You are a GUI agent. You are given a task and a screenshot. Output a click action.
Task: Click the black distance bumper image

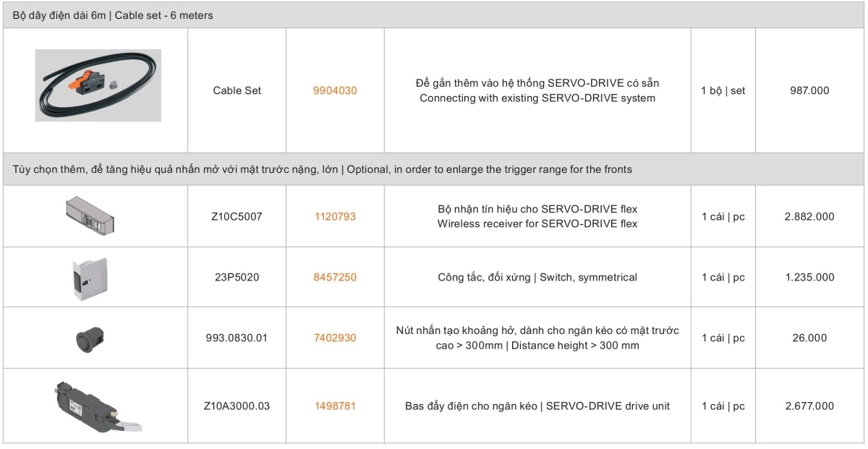click(90, 338)
